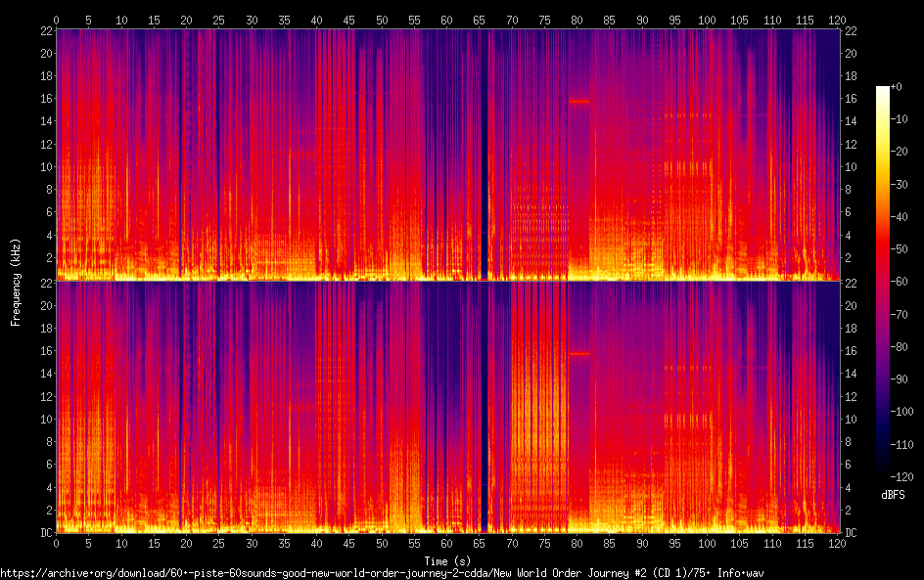Click the DC label on the right frequency axis

pyautogui.click(x=850, y=533)
